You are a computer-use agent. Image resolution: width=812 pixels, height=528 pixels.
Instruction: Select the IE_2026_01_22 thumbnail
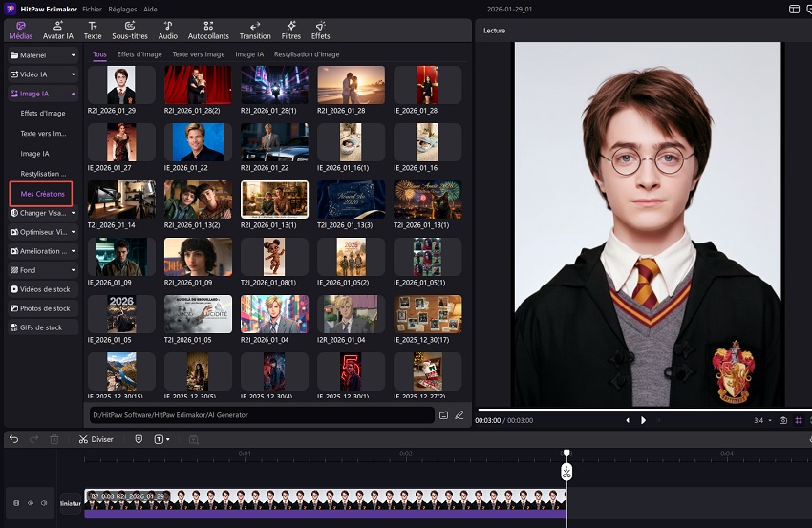click(x=198, y=142)
